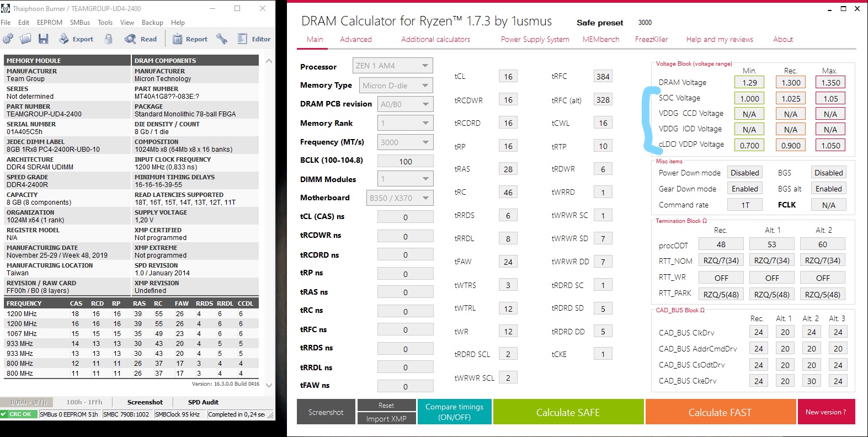Click the padlock icon in Thaiphoon toolbar
This screenshot has height=437, width=868.
coord(109,39)
